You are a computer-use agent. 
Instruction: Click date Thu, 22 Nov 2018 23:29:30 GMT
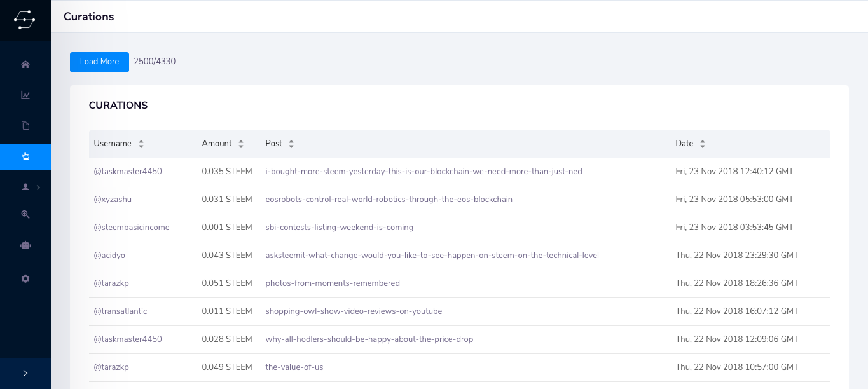click(737, 256)
